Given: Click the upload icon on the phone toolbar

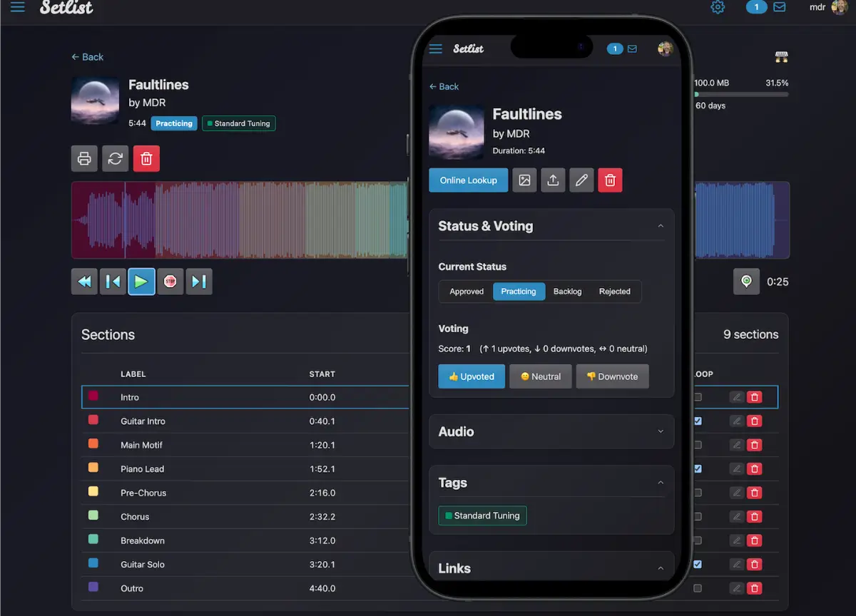Looking at the screenshot, I should [x=553, y=180].
